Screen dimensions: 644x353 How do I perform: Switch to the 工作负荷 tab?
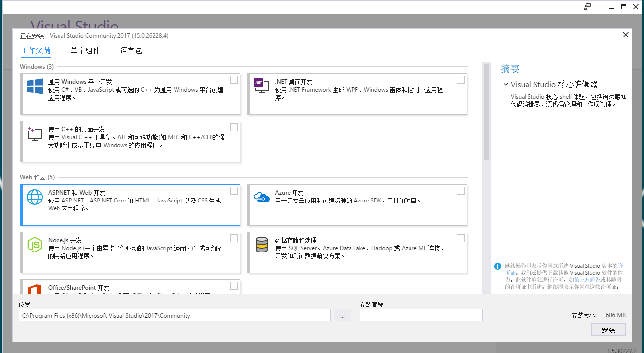[x=36, y=50]
